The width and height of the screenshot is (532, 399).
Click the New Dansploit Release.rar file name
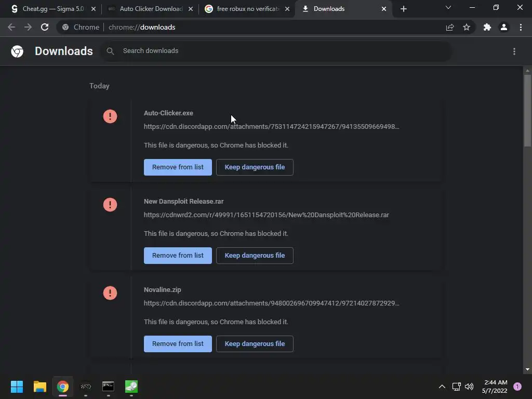pyautogui.click(x=183, y=201)
